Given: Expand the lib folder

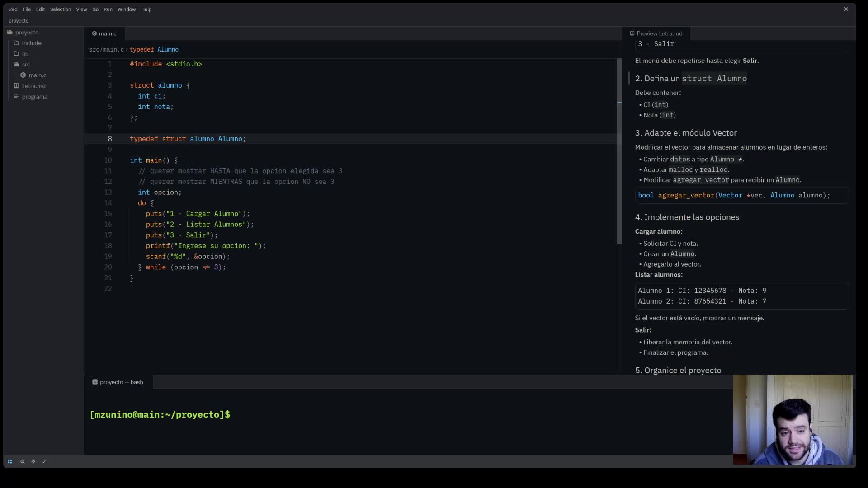Looking at the screenshot, I should pyautogui.click(x=25, y=53).
